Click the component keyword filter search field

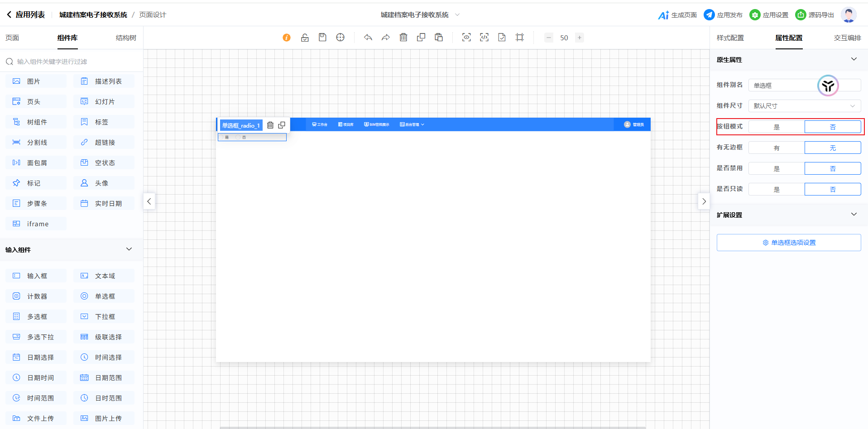click(72, 62)
